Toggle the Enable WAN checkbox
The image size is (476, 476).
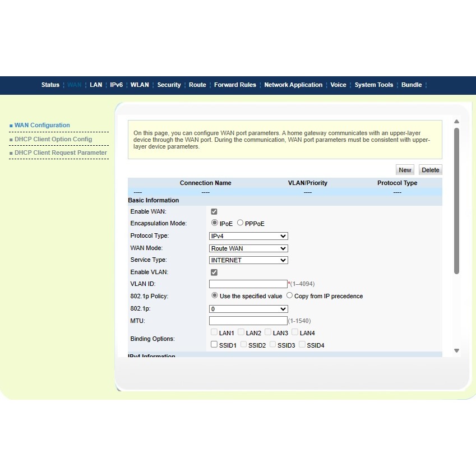point(214,212)
